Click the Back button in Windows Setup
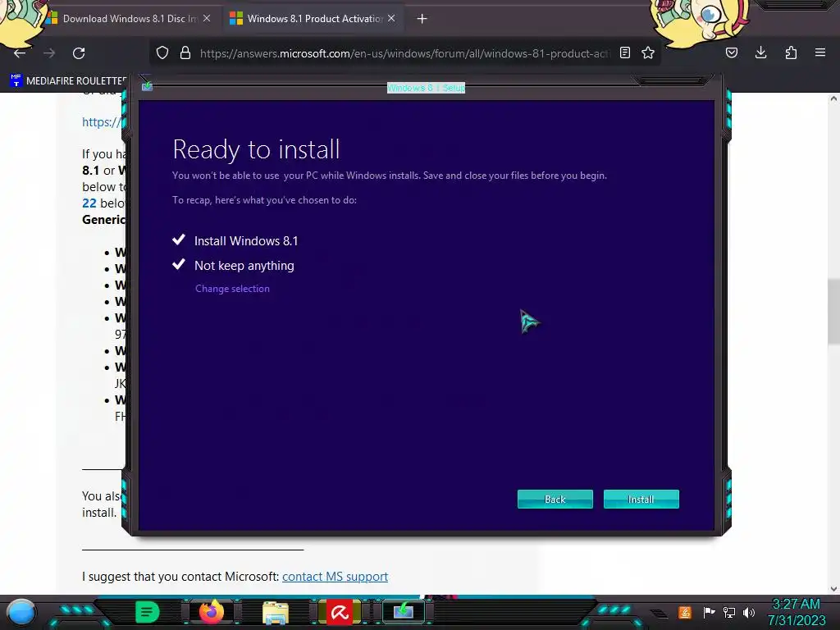Viewport: 840px width, 630px height. tap(555, 500)
